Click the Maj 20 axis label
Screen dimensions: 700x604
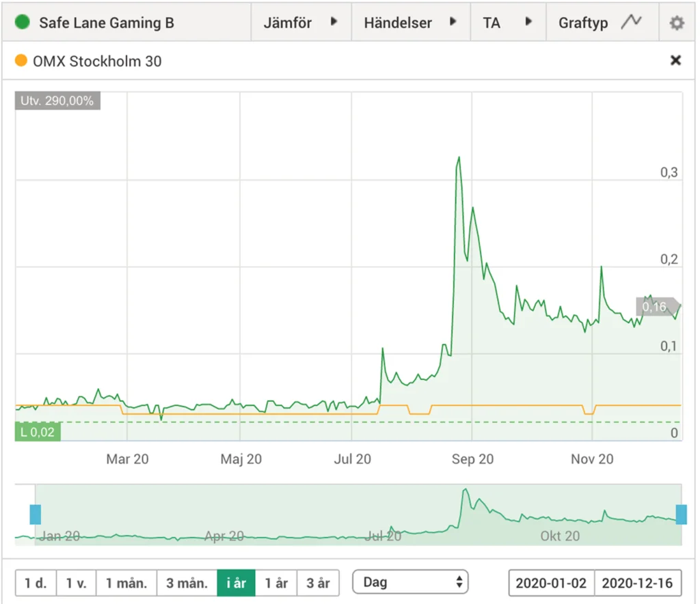[x=241, y=459]
